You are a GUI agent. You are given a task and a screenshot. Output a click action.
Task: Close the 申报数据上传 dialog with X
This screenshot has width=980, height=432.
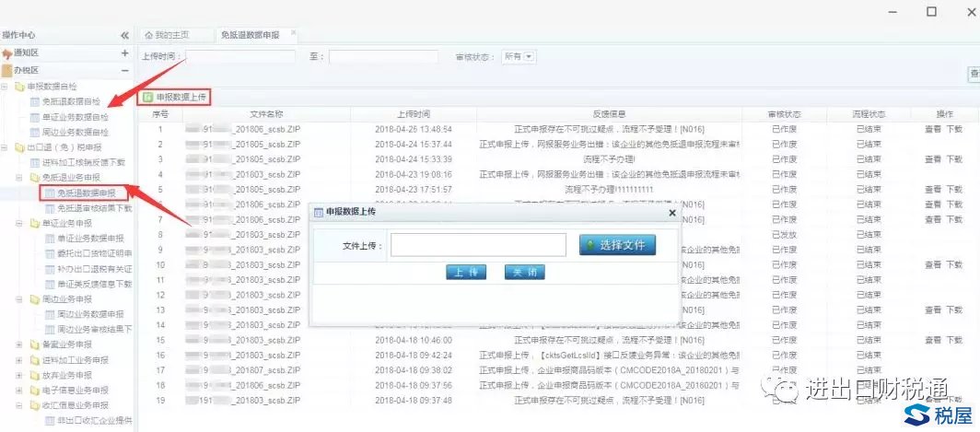point(672,213)
